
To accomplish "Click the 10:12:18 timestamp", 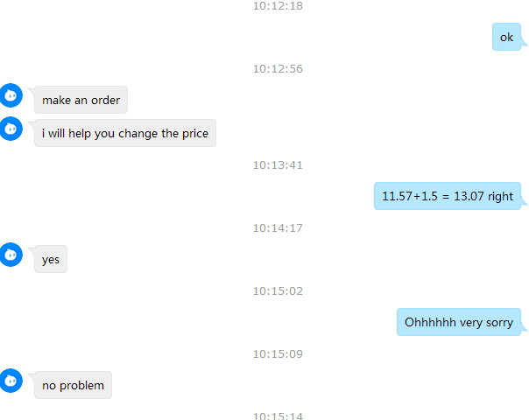I will (x=278, y=6).
